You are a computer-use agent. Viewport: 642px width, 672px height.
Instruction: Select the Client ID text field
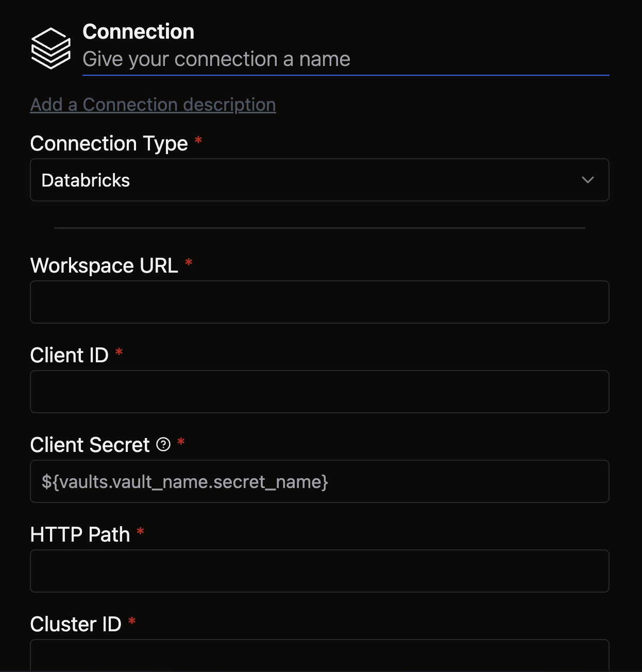[x=319, y=392]
